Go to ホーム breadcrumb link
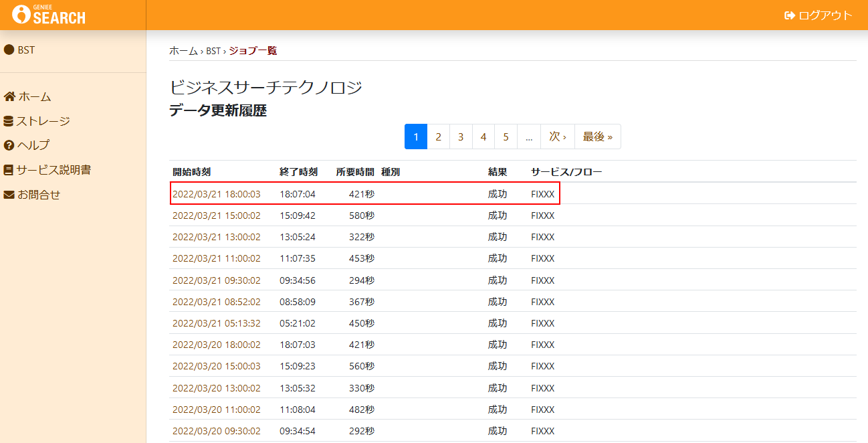 pyautogui.click(x=183, y=51)
